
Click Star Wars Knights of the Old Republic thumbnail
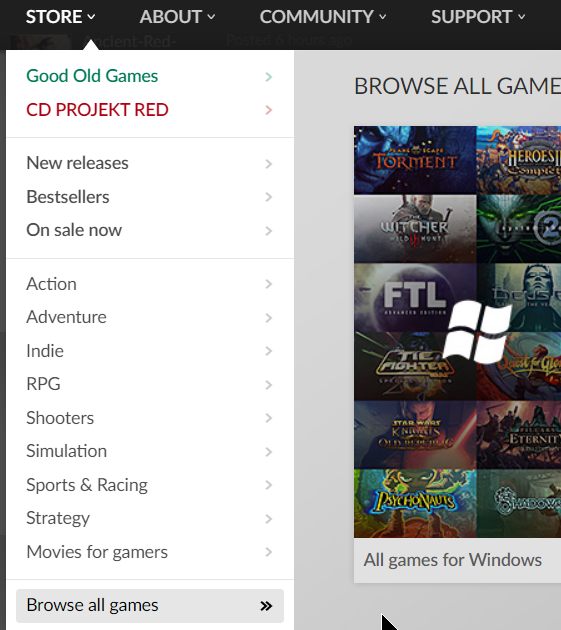point(415,435)
